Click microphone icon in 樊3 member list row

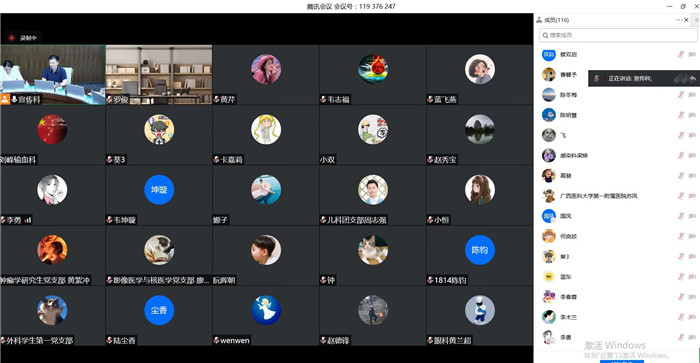[681, 256]
